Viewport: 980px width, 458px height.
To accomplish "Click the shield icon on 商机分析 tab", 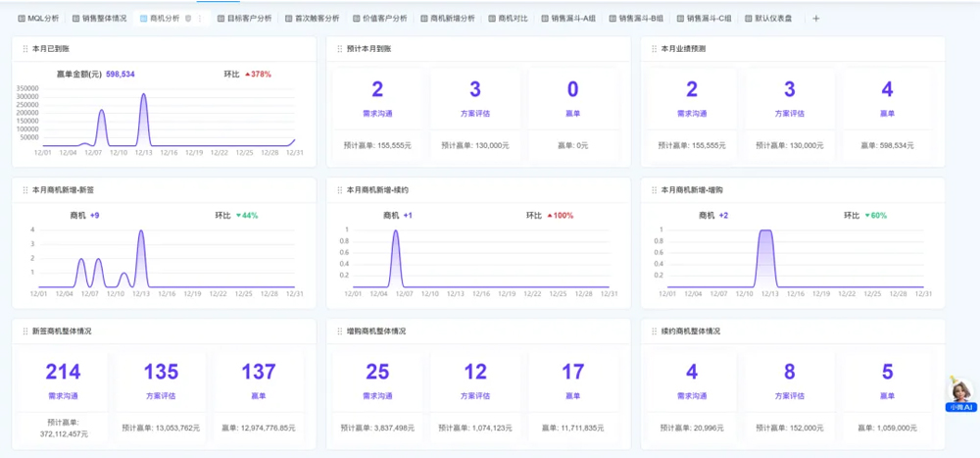I will click(x=188, y=19).
